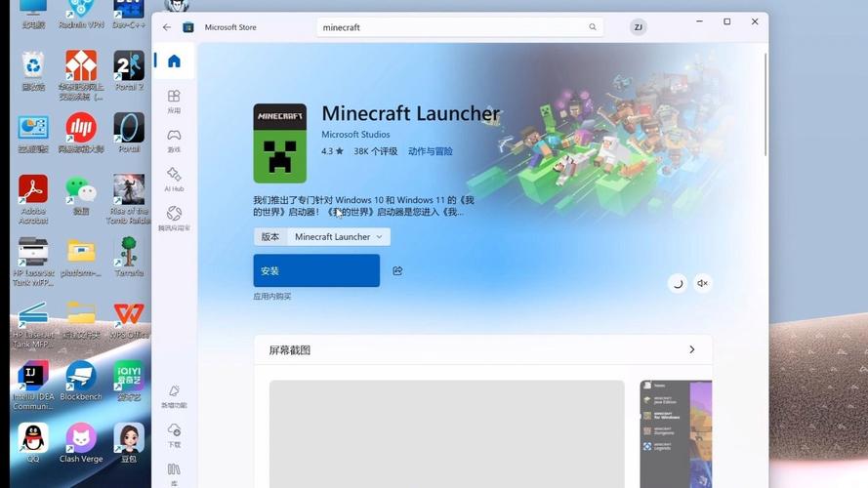Image resolution: width=868 pixels, height=488 pixels.
Task: Open the 游戏 (Games) section in sidebar
Action: point(174,140)
